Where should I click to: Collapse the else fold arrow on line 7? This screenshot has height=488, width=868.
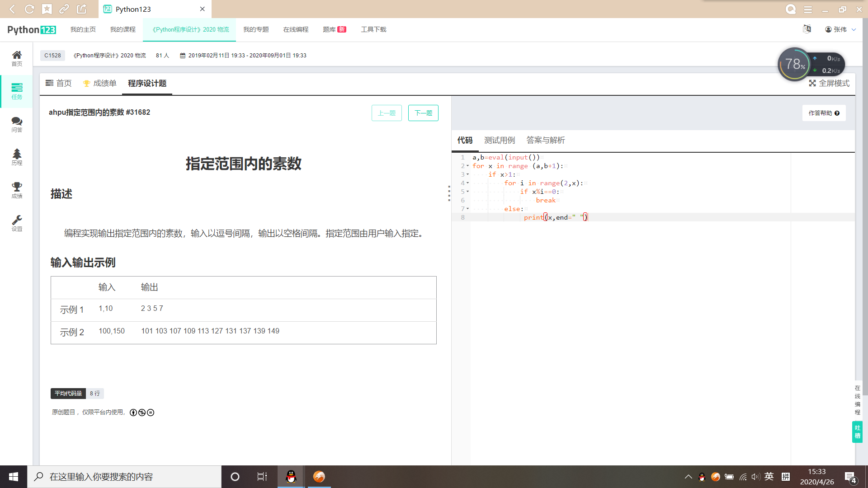click(467, 209)
